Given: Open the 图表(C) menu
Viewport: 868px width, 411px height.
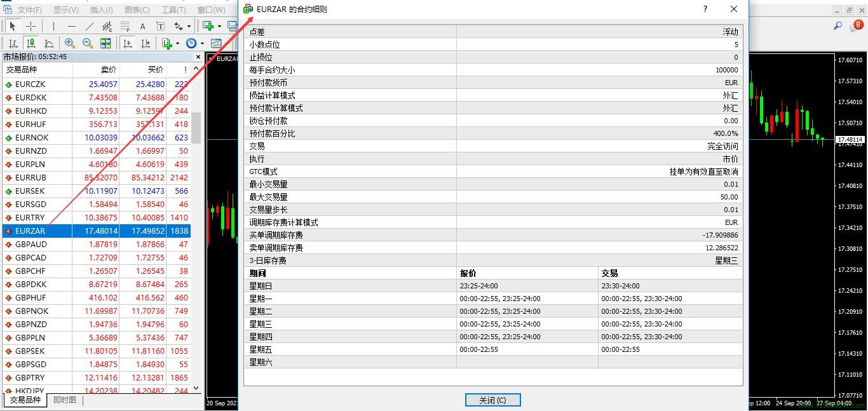Looking at the screenshot, I should coord(137,10).
